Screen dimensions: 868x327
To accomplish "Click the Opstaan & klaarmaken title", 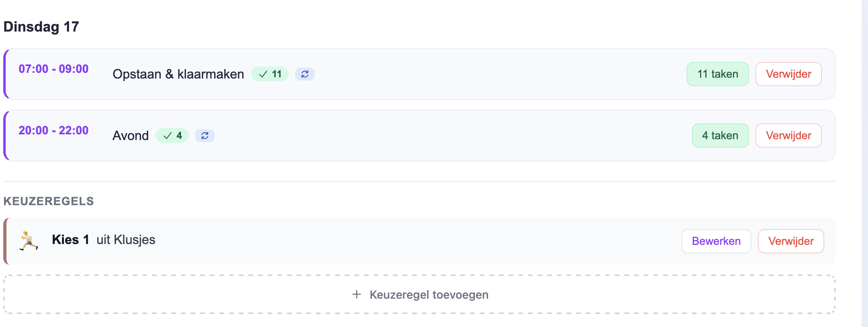I will coord(178,74).
